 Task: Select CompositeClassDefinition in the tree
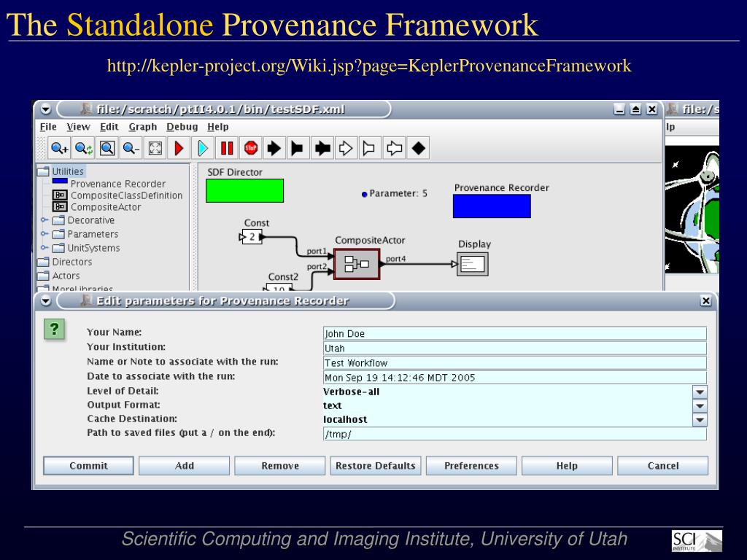click(126, 195)
